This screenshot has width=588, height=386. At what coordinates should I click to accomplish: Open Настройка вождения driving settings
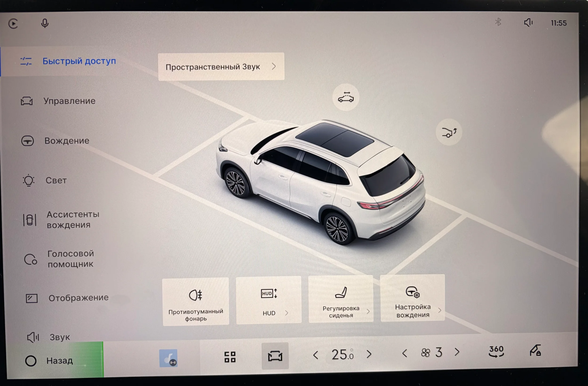(413, 298)
